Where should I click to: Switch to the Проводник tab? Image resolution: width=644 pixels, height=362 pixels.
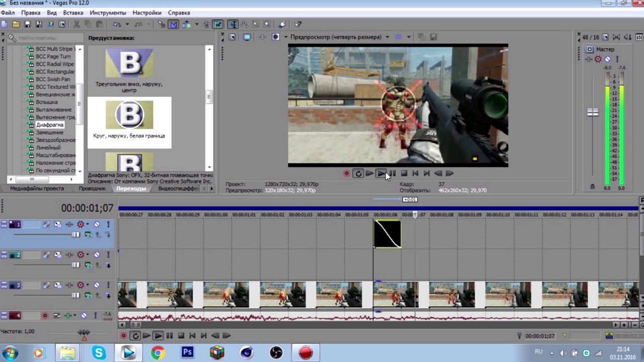click(92, 189)
